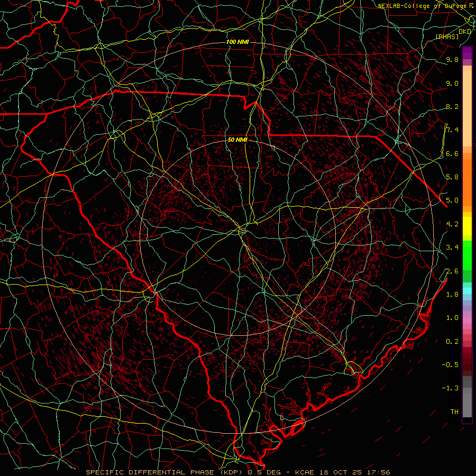
Task: Click the 4.2 value on the color scale
Action: tap(452, 224)
